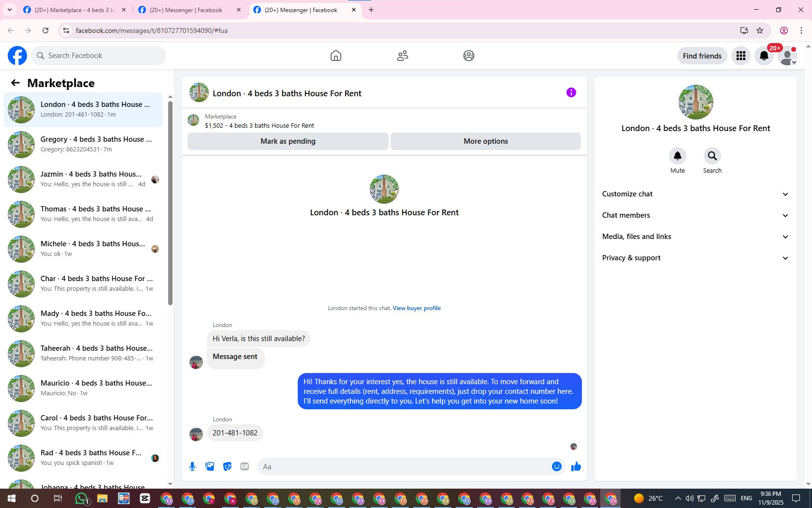Search in the conversation
This screenshot has height=508, width=812.
tap(712, 156)
